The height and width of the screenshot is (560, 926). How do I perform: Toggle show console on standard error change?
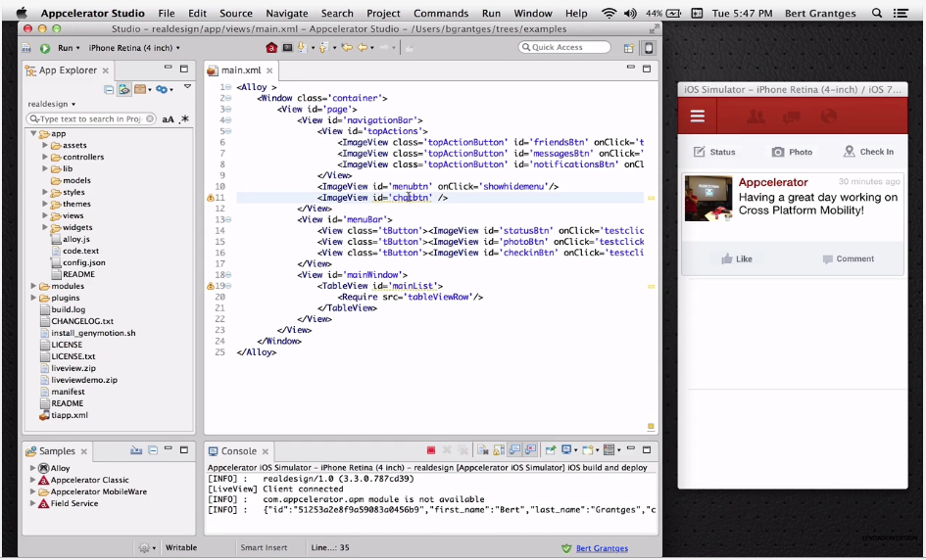[x=530, y=450]
